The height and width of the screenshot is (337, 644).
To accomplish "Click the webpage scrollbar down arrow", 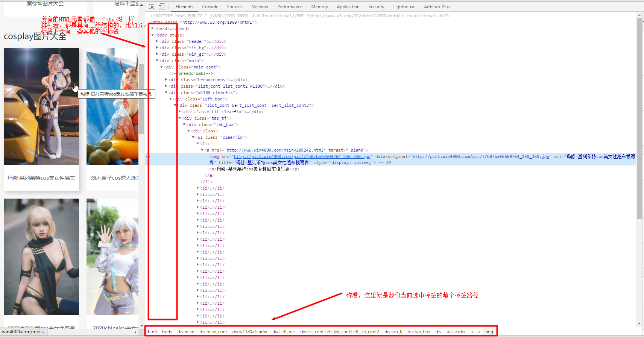I will [x=141, y=326].
